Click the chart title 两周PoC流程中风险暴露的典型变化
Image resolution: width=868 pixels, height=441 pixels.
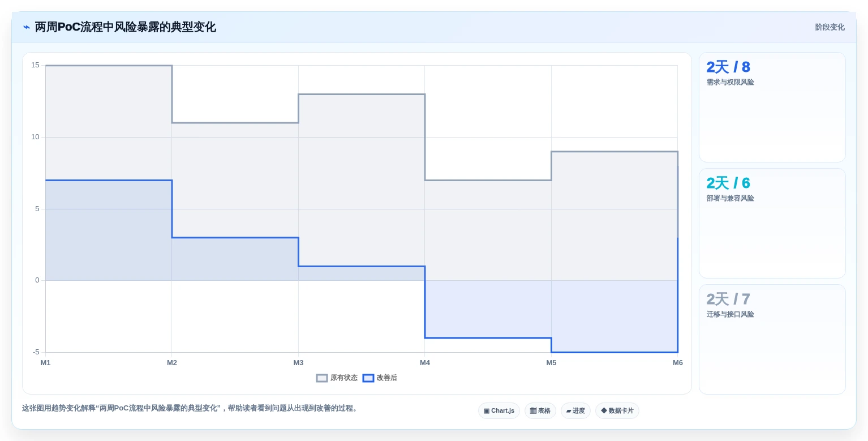point(125,27)
